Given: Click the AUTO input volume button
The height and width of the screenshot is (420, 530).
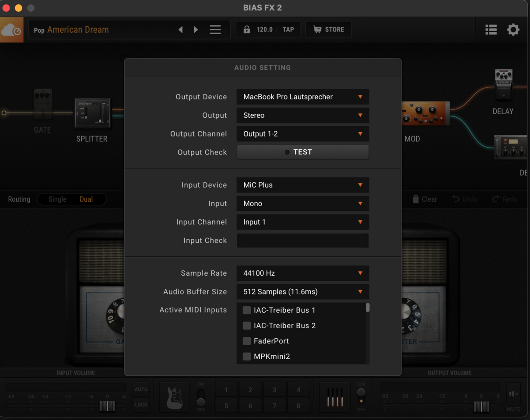Looking at the screenshot, I should click(141, 389).
